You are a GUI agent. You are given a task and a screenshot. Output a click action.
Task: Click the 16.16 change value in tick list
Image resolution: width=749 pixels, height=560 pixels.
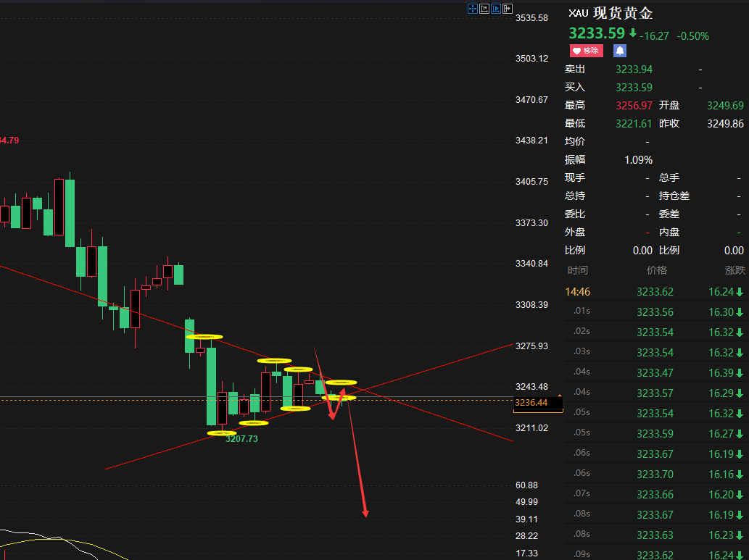click(x=721, y=475)
